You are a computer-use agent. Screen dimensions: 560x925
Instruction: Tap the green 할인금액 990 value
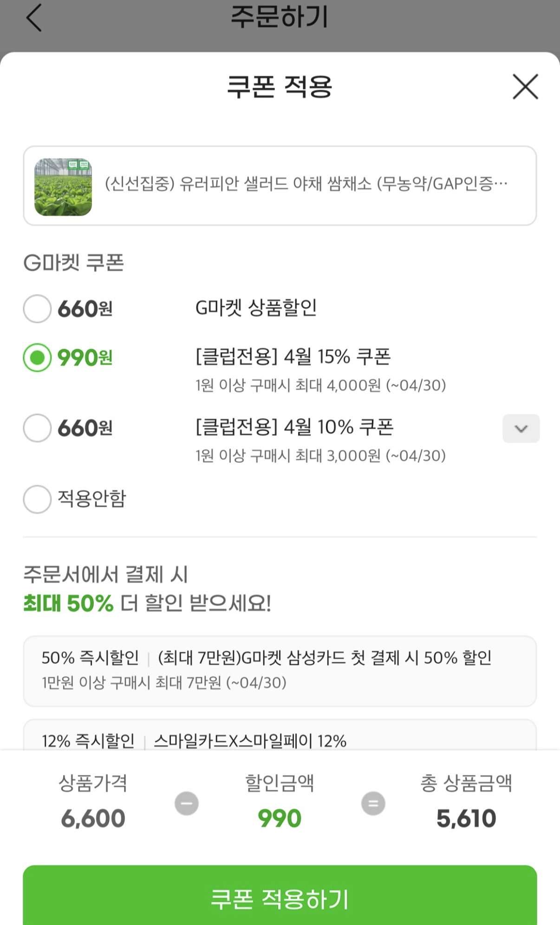280,818
